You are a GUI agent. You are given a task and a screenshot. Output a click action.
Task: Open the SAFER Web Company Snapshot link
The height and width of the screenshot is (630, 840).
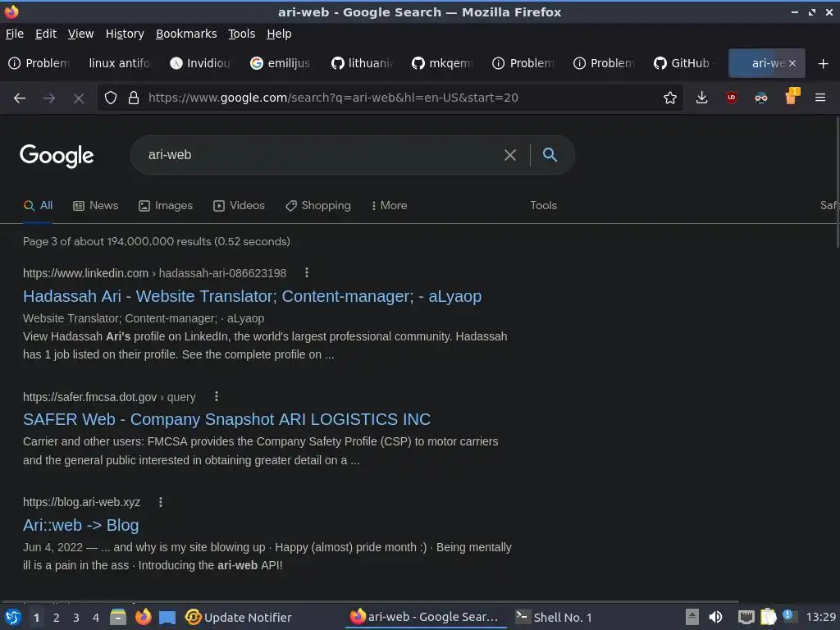click(x=226, y=419)
